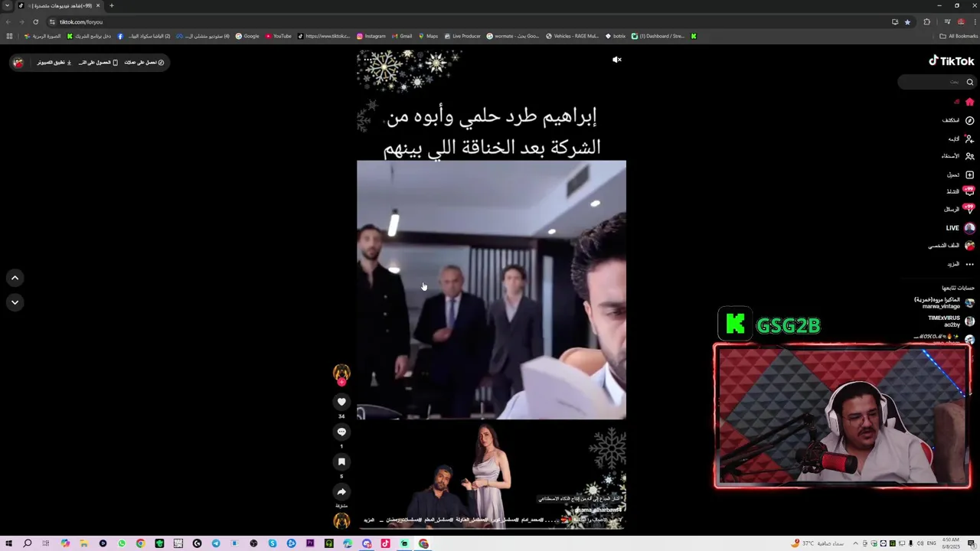Open the Vehicles - RAGE Mul... bookmark
The image size is (980, 551).
[572, 36]
